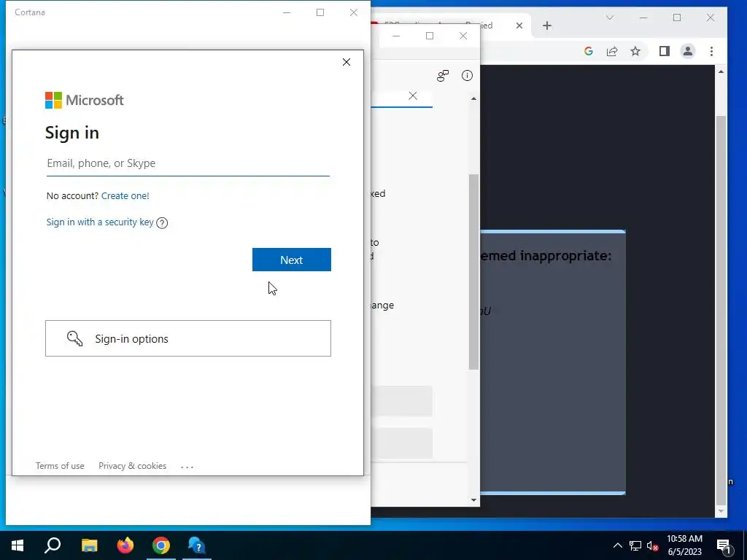
Task: Close the Cortana window
Action: click(354, 12)
